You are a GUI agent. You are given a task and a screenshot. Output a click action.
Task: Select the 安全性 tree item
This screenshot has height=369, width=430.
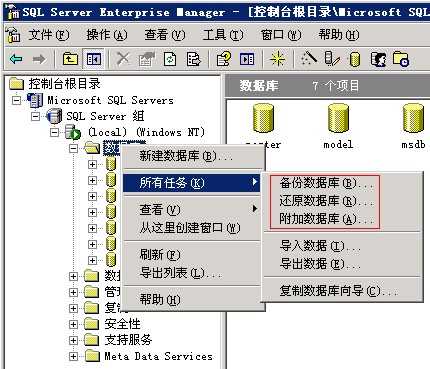[x=122, y=324]
